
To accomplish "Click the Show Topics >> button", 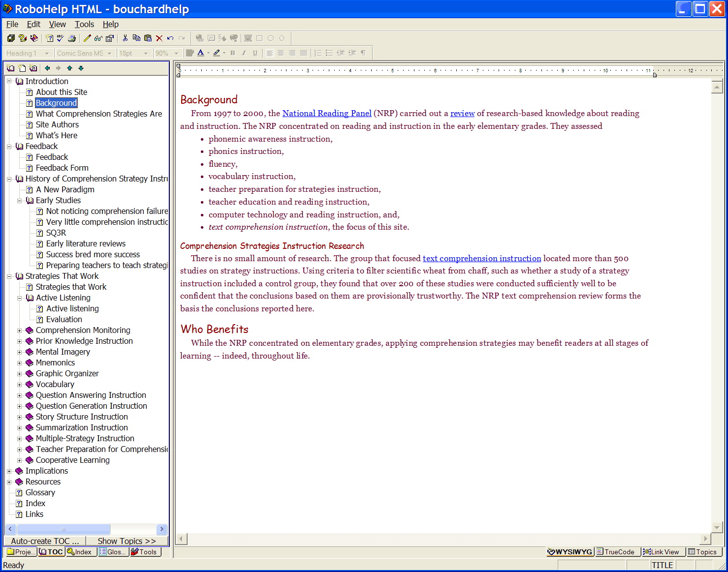I will pos(127,541).
